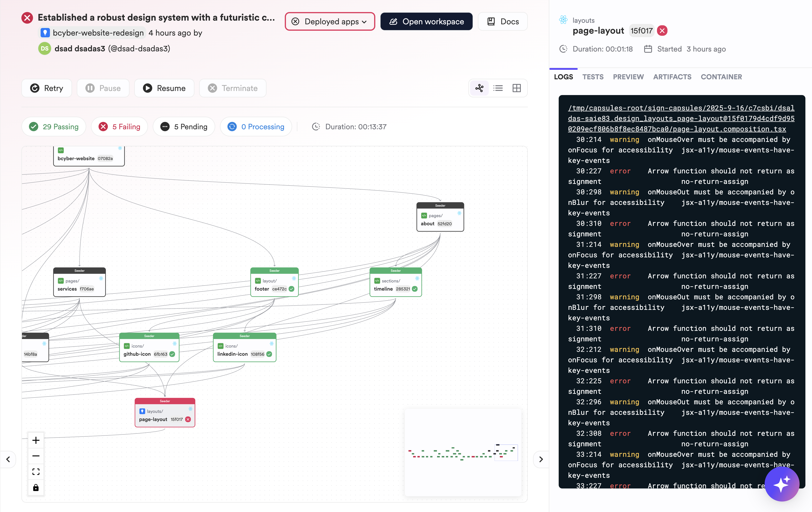812x512 pixels.
Task: Select the about page node
Action: [440, 217]
